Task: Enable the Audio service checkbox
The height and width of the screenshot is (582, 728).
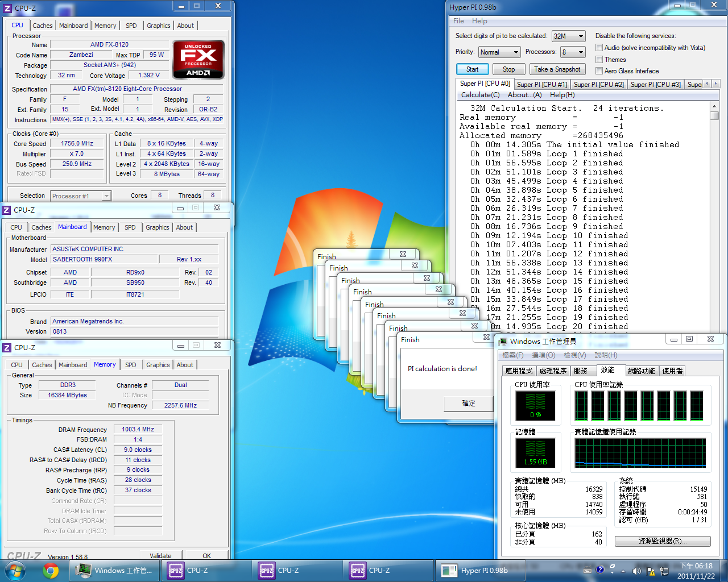Action: pos(599,48)
